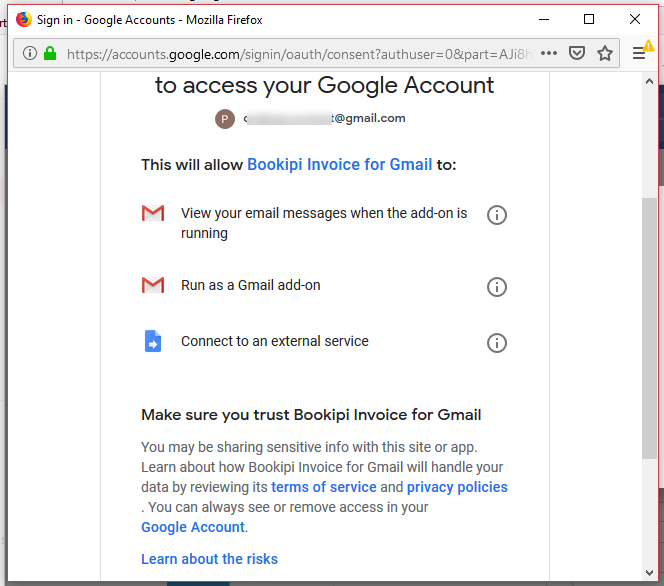Show info for 'Connect to an external service' permission
Screen dimensions: 664x586
coord(497,343)
